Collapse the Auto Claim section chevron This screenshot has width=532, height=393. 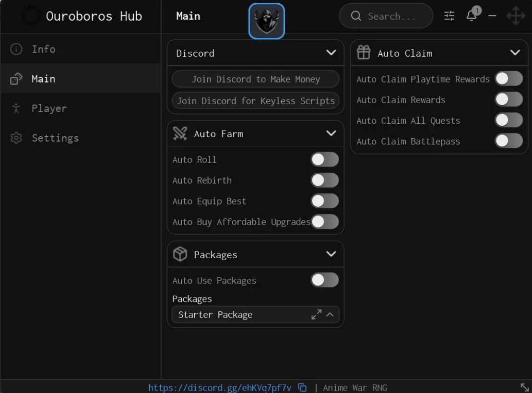pyautogui.click(x=515, y=53)
